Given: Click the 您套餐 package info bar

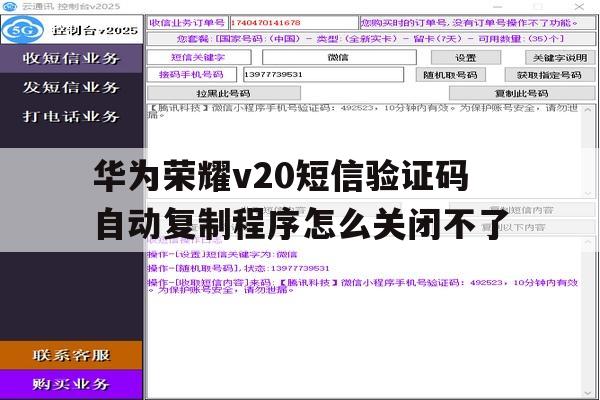Looking at the screenshot, I should pos(371,39).
